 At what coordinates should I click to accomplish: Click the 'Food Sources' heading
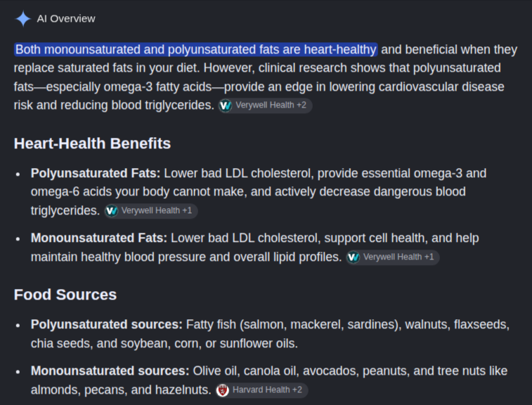coord(65,295)
